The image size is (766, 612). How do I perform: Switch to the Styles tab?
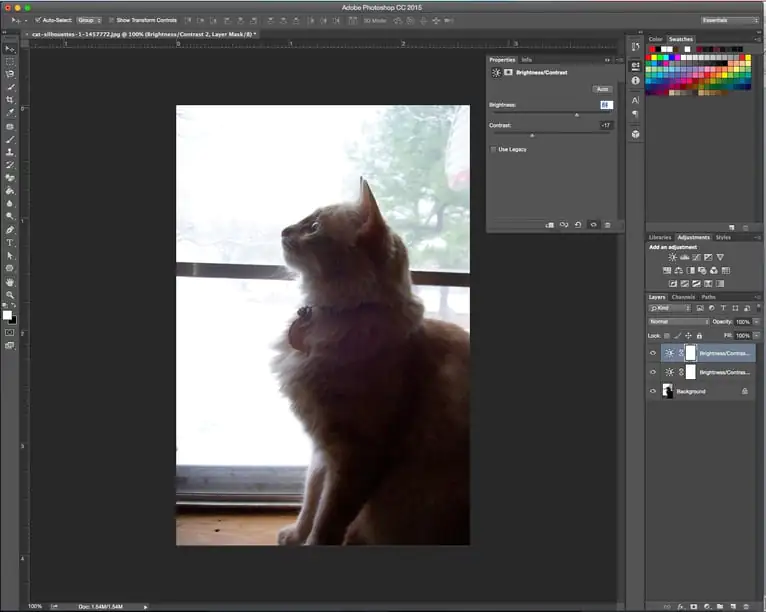[723, 237]
